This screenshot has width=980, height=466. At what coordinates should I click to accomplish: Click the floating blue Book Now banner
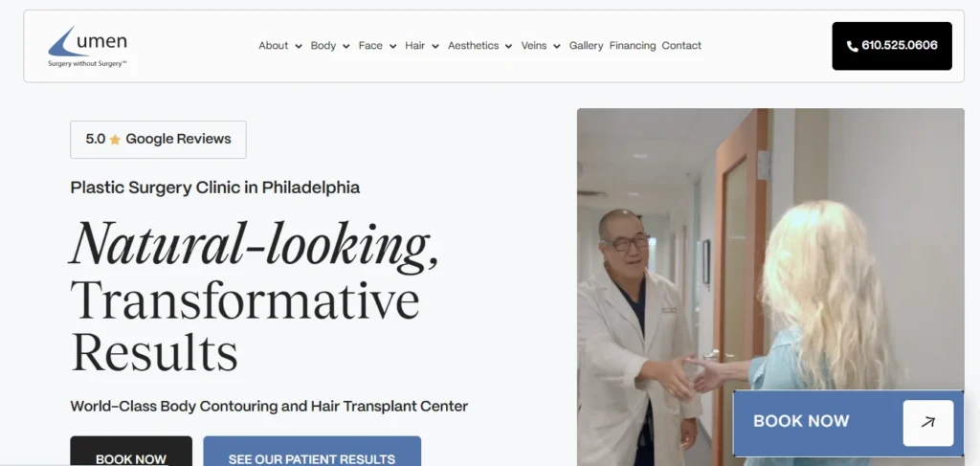tap(848, 423)
